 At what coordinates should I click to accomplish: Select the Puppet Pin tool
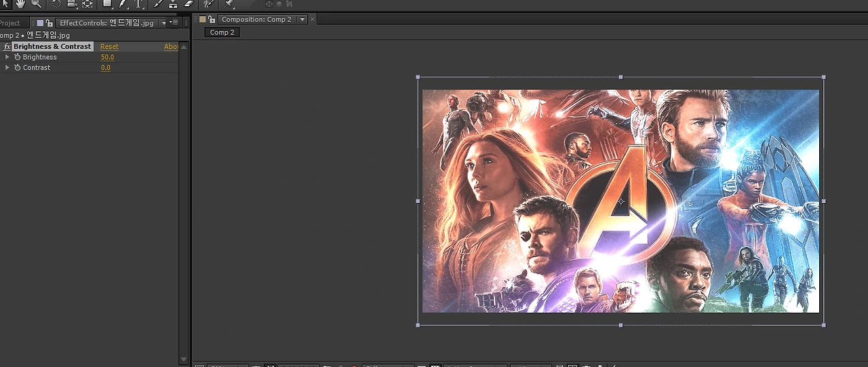coord(229,3)
